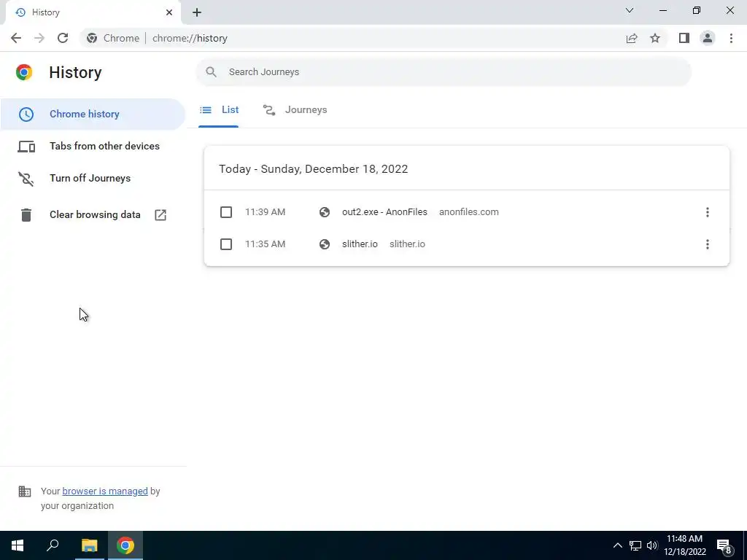Click the site info Chrome icon in address bar
This screenshot has width=747, height=560.
pyautogui.click(x=92, y=38)
